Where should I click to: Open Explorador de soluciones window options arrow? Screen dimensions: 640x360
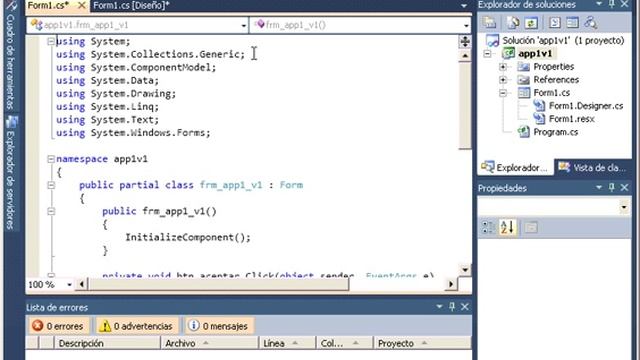pyautogui.click(x=599, y=4)
